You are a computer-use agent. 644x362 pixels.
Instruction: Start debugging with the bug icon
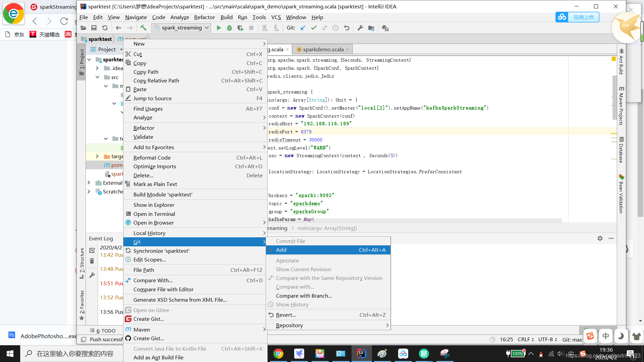click(x=229, y=28)
